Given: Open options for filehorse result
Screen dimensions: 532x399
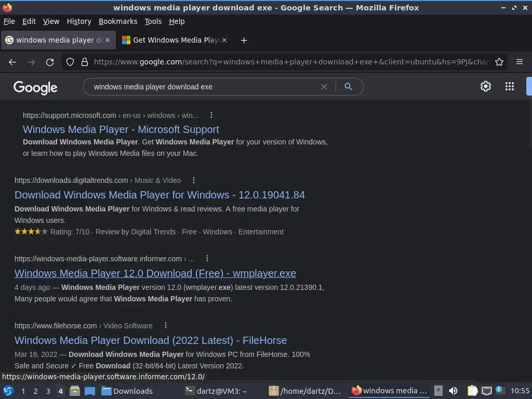Looking at the screenshot, I should (166, 325).
